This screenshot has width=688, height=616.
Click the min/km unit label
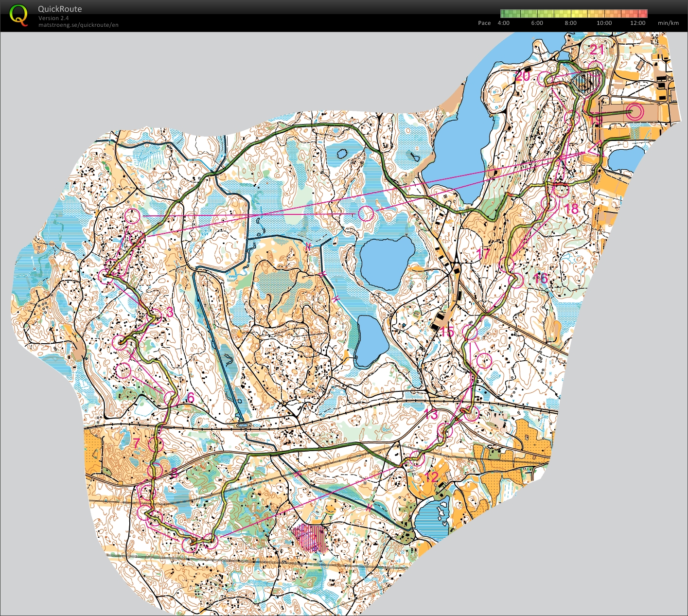coord(668,23)
